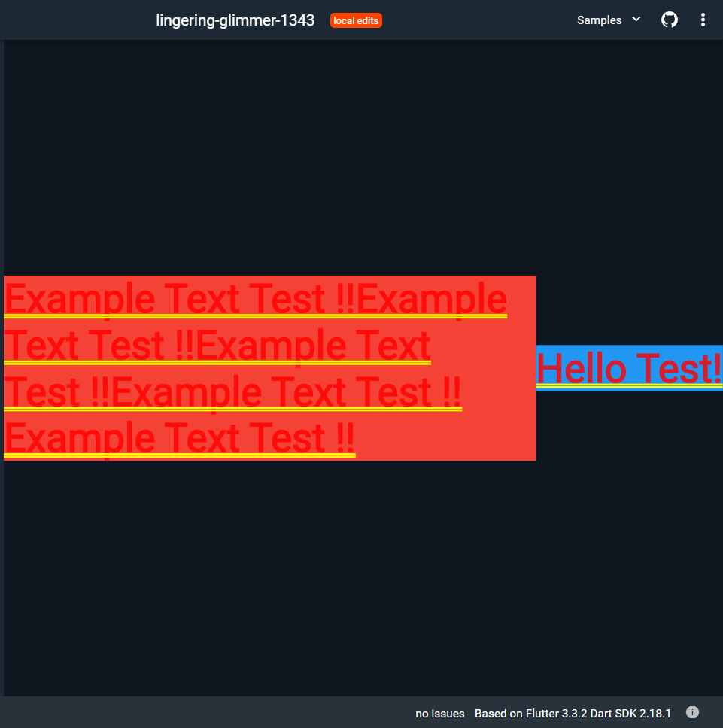Click last red line 'Example Text Test !!'

click(x=180, y=439)
